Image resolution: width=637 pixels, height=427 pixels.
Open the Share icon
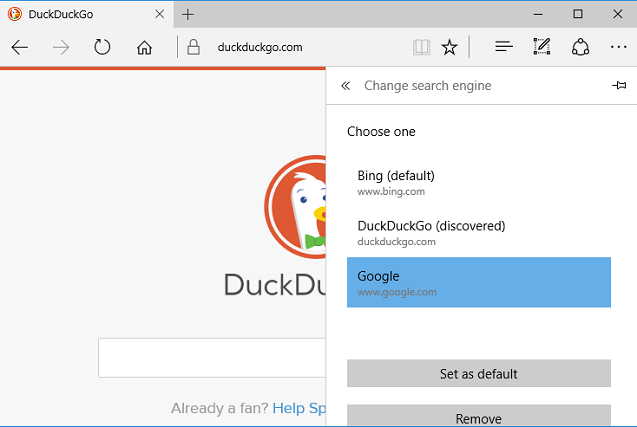(581, 47)
